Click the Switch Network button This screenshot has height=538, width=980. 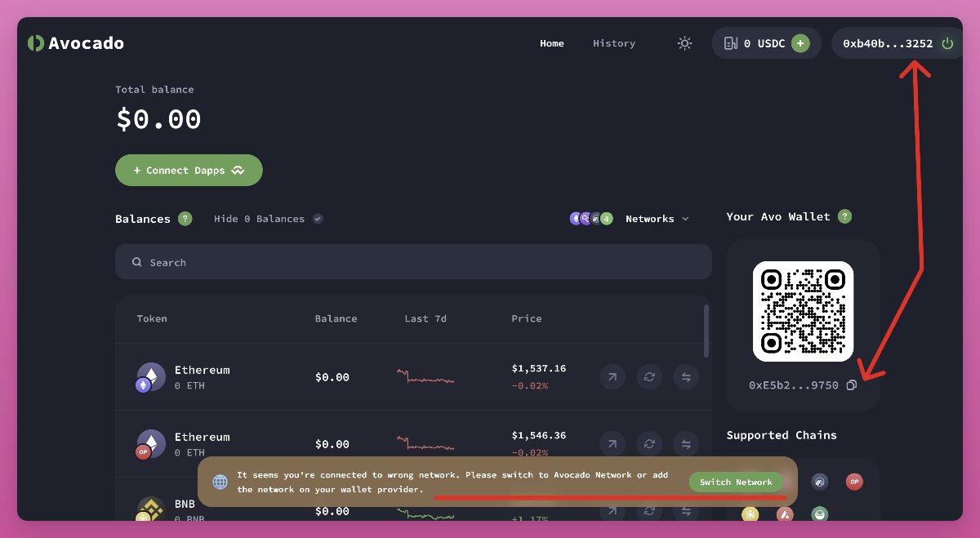click(736, 482)
